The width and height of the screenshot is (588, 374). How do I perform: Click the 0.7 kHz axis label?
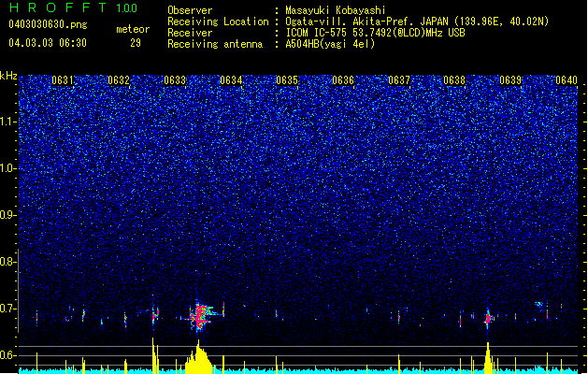[7, 309]
